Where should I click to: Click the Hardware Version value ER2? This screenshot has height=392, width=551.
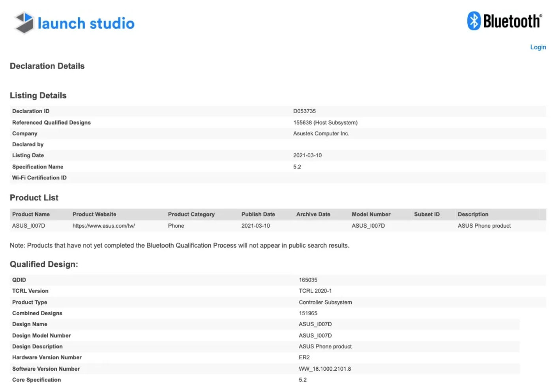click(x=304, y=357)
